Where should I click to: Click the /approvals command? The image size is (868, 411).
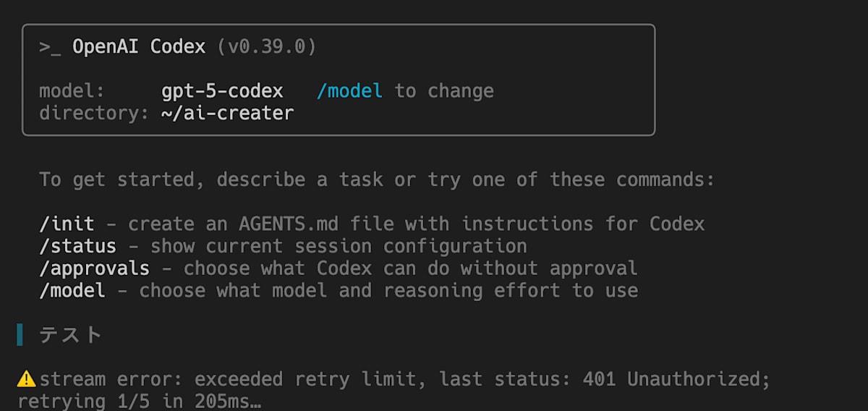click(x=94, y=268)
